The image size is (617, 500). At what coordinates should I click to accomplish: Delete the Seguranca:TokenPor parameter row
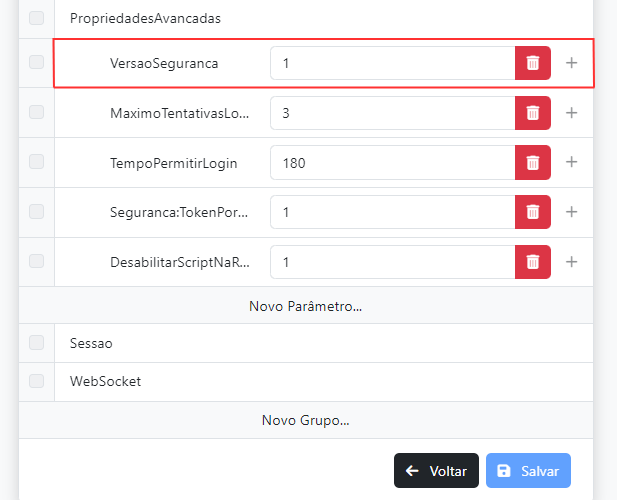point(533,212)
